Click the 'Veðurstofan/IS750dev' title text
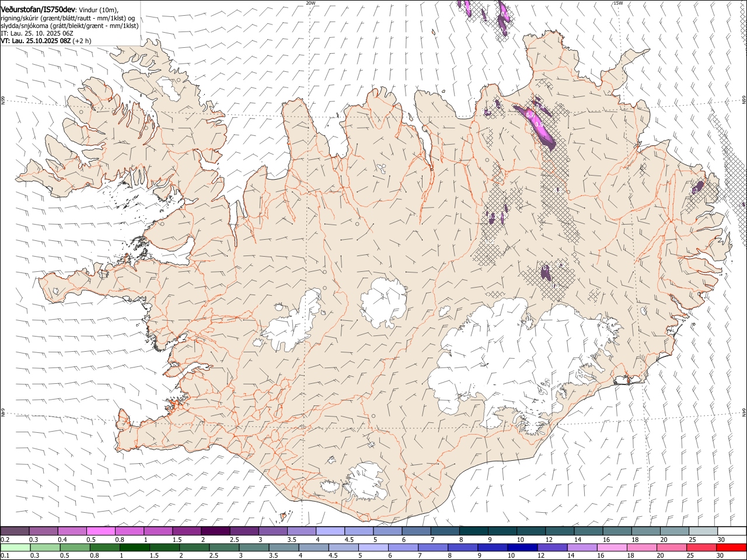Viewport: 747px width, 560px height. pos(38,10)
